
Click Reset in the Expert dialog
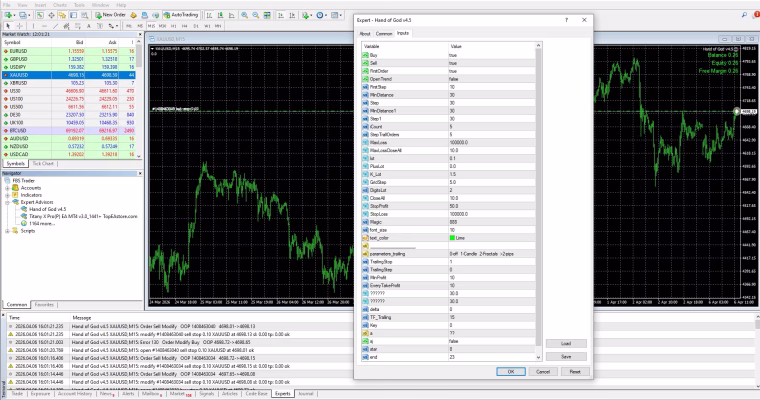pos(574,371)
